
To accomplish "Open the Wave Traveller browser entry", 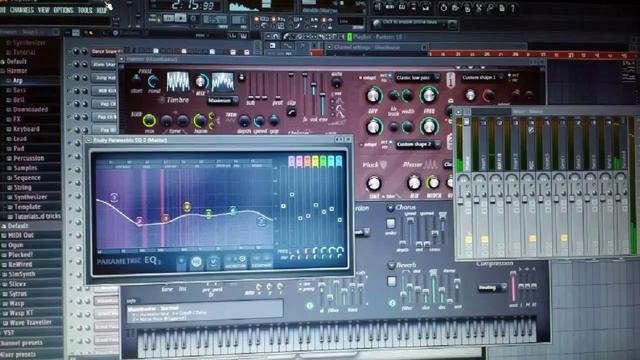I will [30, 323].
